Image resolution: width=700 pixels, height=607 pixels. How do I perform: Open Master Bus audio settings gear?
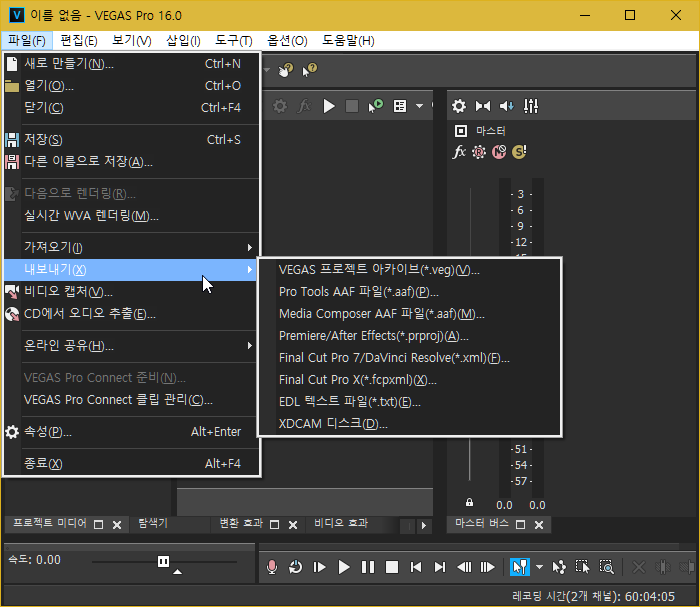459,106
